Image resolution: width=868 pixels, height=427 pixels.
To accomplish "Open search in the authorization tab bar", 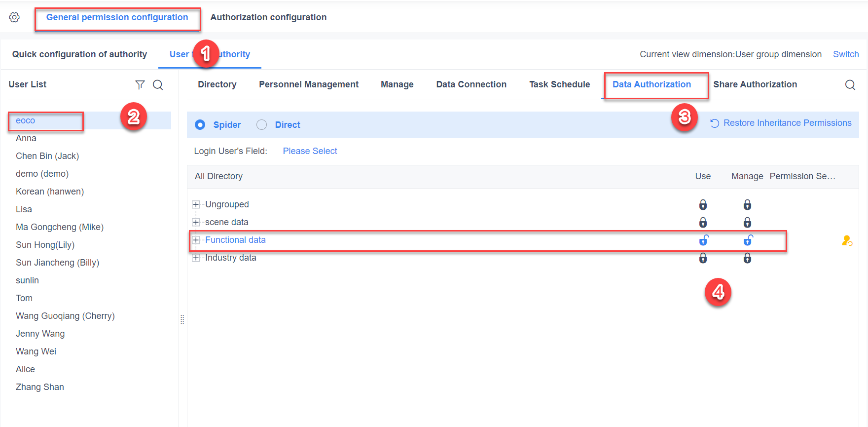I will (x=850, y=85).
